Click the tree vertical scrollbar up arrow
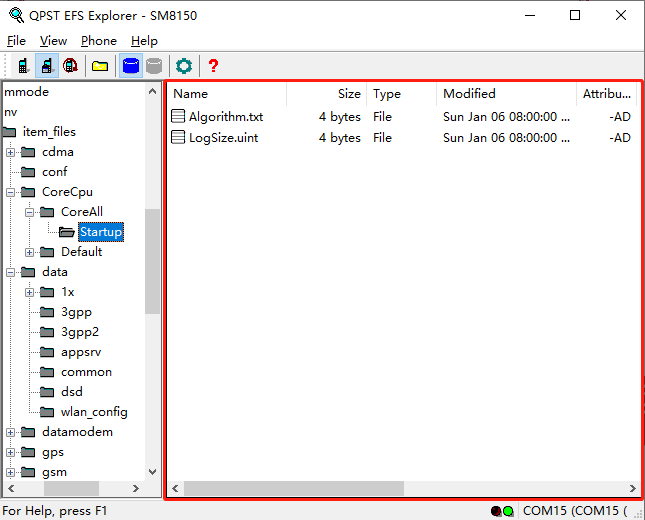The width and height of the screenshot is (645, 520). click(152, 91)
